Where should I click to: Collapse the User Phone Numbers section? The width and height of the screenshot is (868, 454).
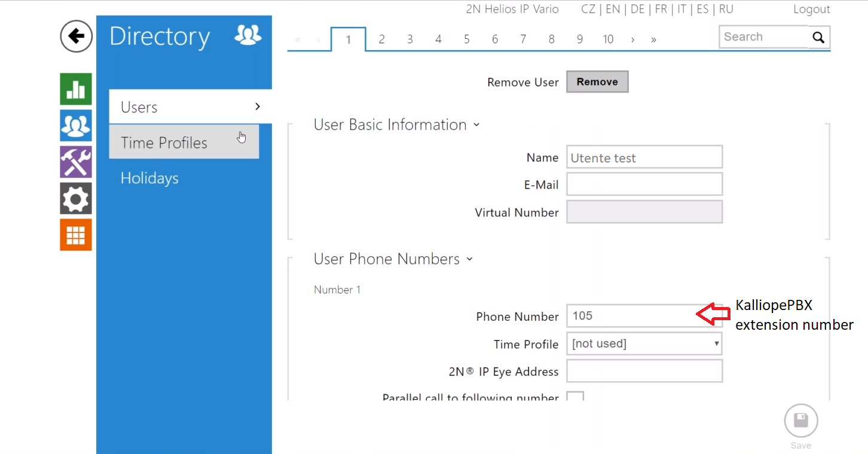click(x=393, y=259)
